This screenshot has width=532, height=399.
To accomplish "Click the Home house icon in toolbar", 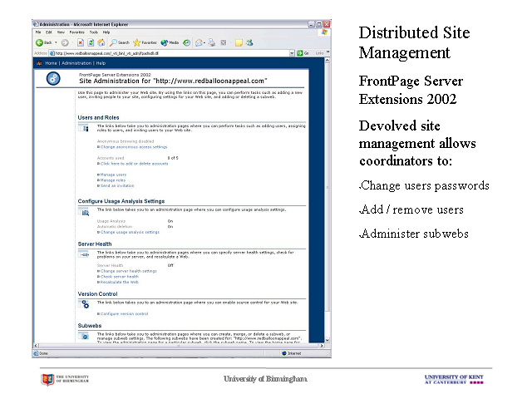I will coord(101,42).
